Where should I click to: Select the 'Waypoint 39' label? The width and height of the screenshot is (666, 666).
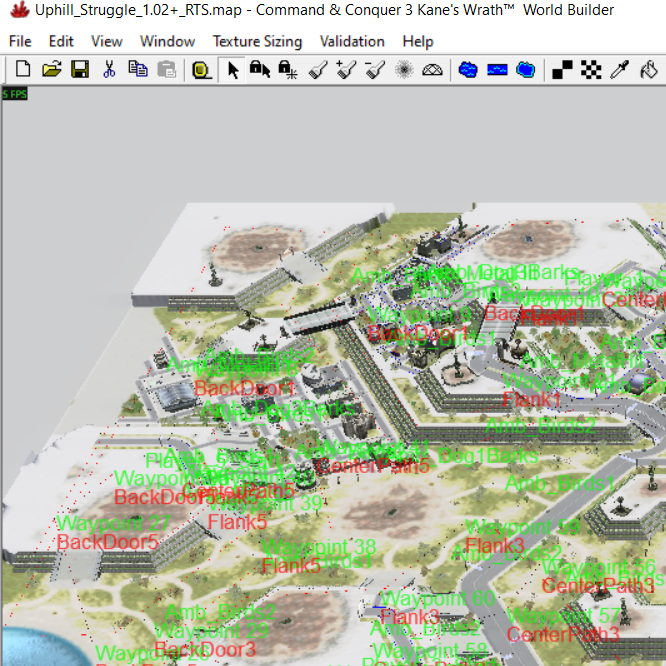tap(265, 503)
